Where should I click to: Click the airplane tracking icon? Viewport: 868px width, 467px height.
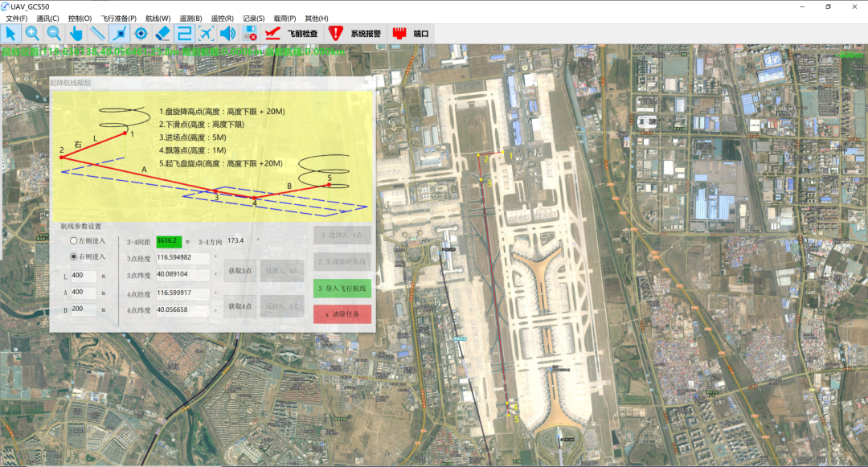(x=207, y=33)
